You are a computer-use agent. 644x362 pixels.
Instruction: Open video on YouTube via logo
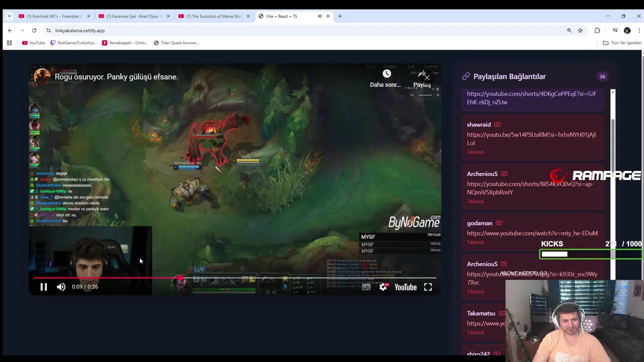(406, 287)
